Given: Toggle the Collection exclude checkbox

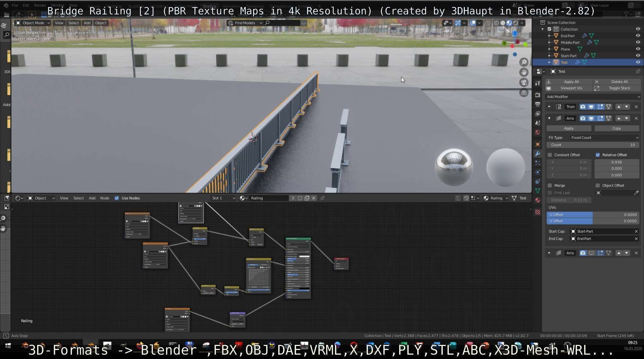Looking at the screenshot, I should point(549,29).
